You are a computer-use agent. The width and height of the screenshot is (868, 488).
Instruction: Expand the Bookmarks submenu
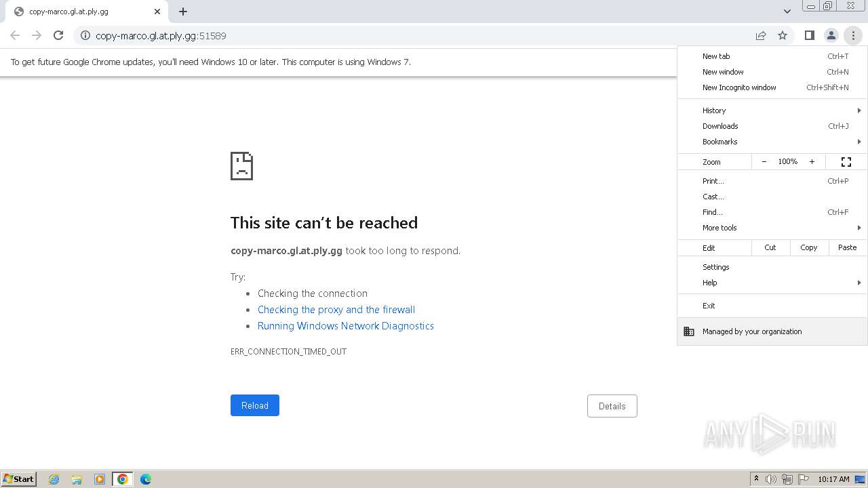(x=772, y=142)
